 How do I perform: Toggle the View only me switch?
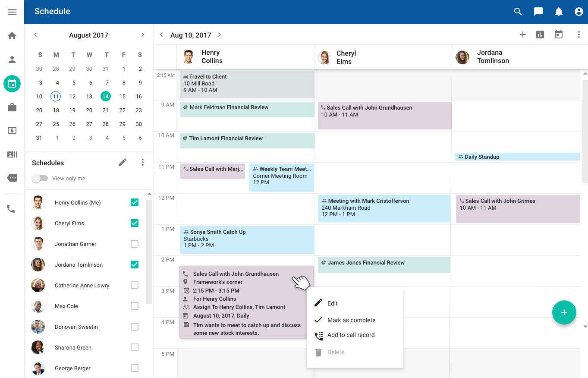(x=40, y=178)
